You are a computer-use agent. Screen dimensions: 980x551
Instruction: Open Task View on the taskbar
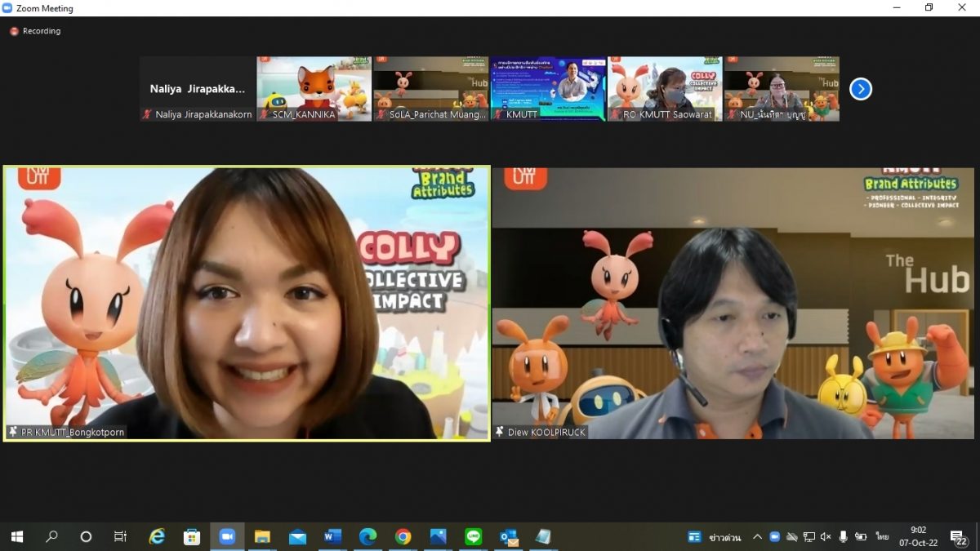click(120, 536)
